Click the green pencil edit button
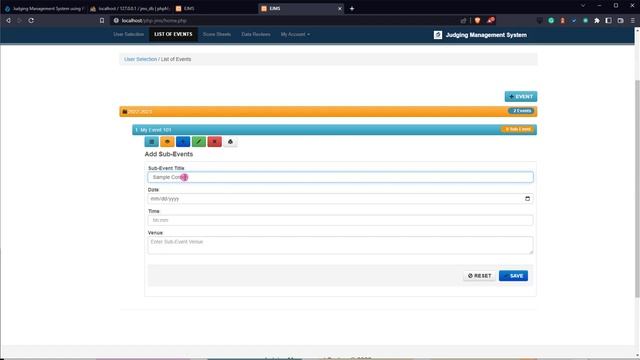 (199, 142)
